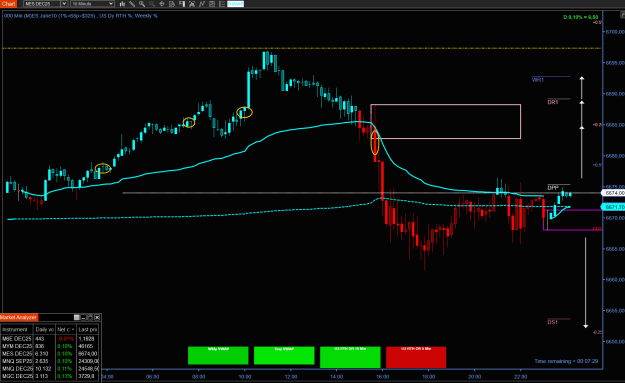The width and height of the screenshot is (625, 383).
Task: Sort by the Last price column header
Action: pos(88,330)
